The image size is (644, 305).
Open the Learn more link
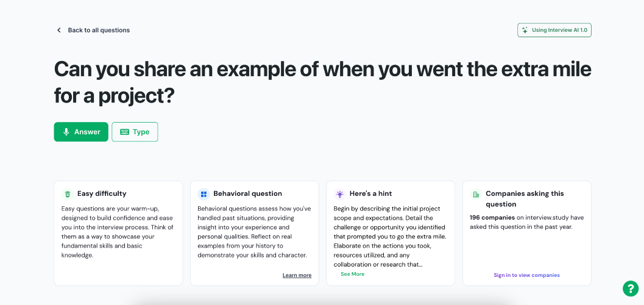pyautogui.click(x=297, y=275)
